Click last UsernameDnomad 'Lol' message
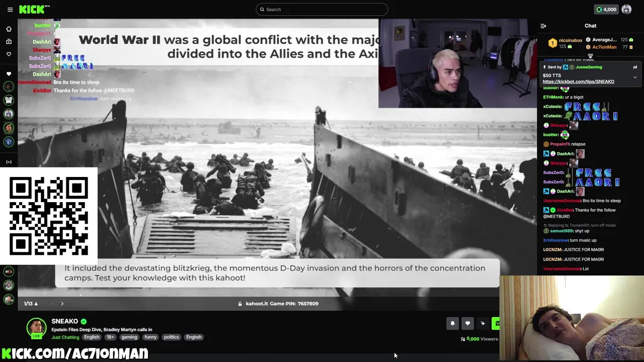This screenshot has height=362, width=644. coord(566,268)
